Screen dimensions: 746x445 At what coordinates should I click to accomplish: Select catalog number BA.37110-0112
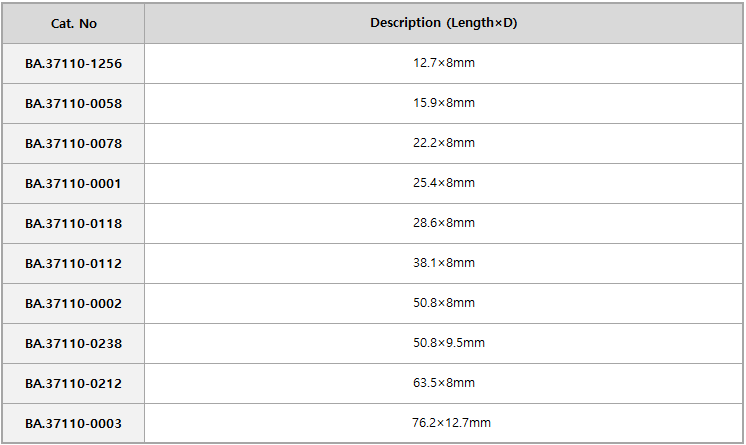(74, 264)
